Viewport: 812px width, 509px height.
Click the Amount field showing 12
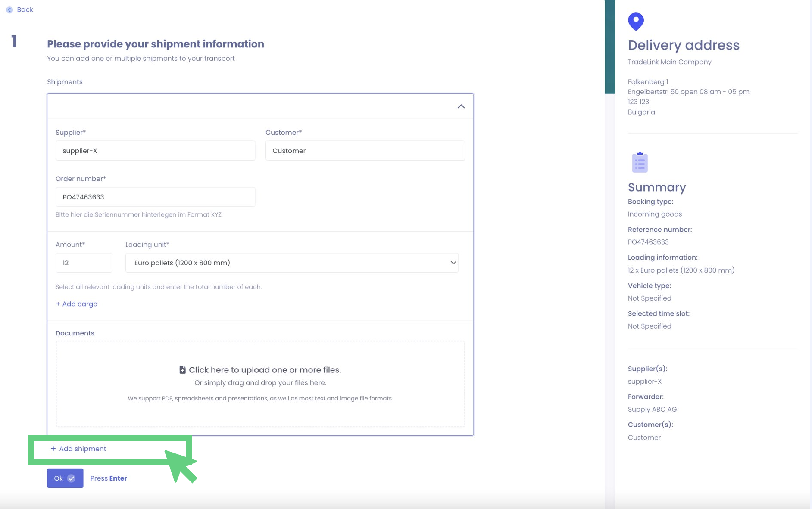84,263
